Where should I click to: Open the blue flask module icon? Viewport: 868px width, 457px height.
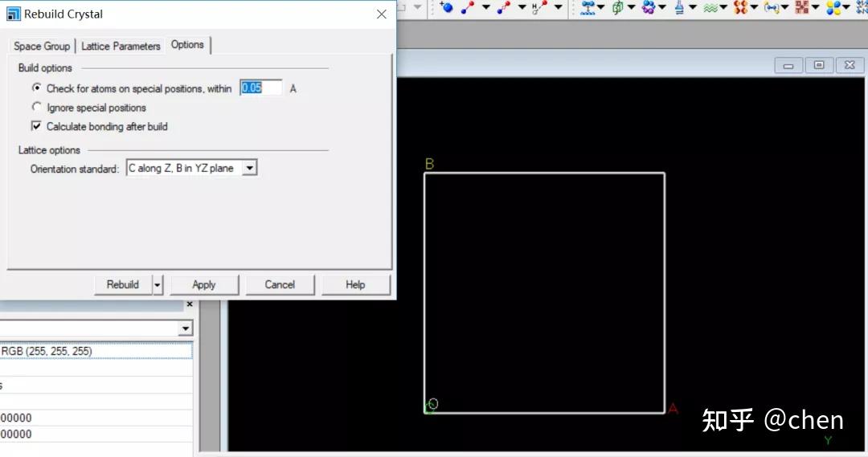pyautogui.click(x=679, y=7)
